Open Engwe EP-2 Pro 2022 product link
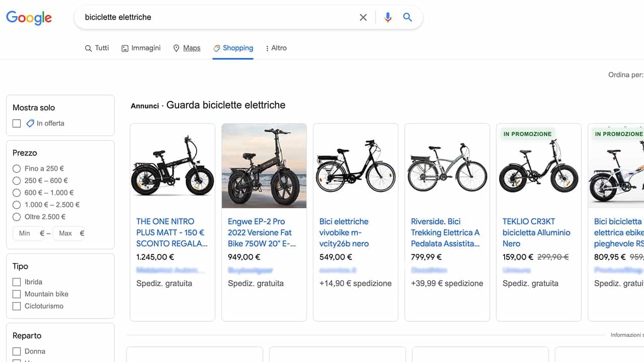 [262, 232]
